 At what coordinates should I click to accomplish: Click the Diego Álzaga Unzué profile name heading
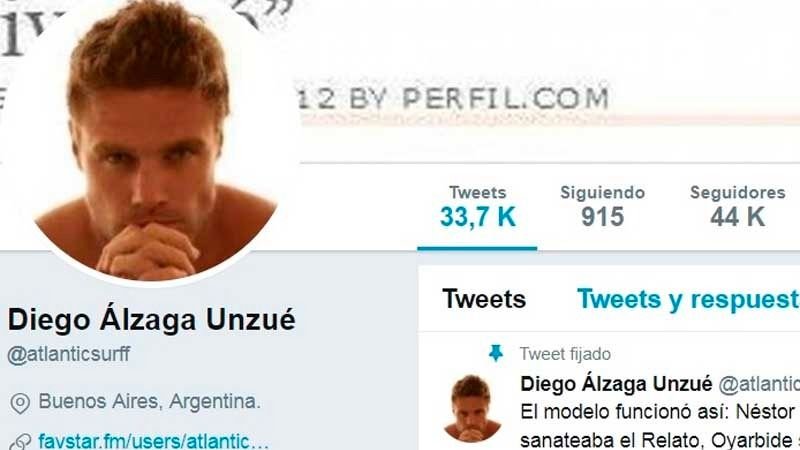(x=152, y=320)
